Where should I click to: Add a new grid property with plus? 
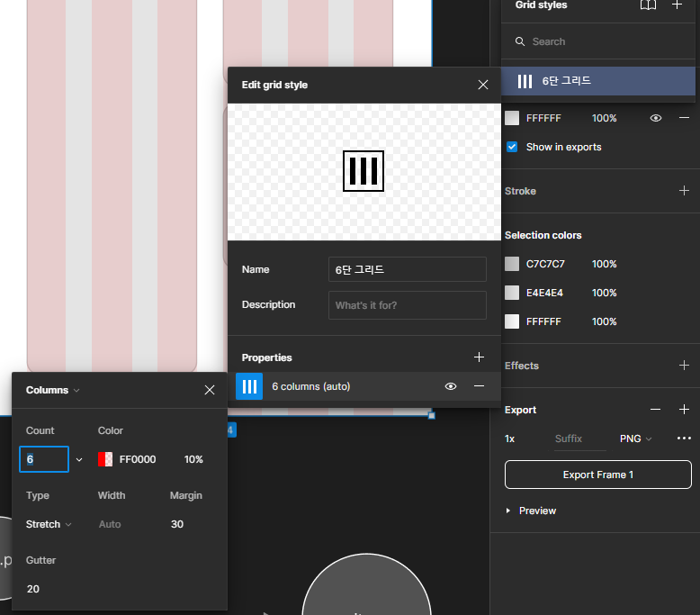pos(479,357)
